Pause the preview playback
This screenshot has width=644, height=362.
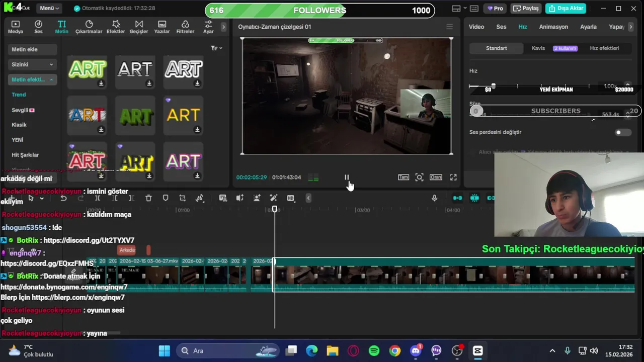tap(347, 177)
